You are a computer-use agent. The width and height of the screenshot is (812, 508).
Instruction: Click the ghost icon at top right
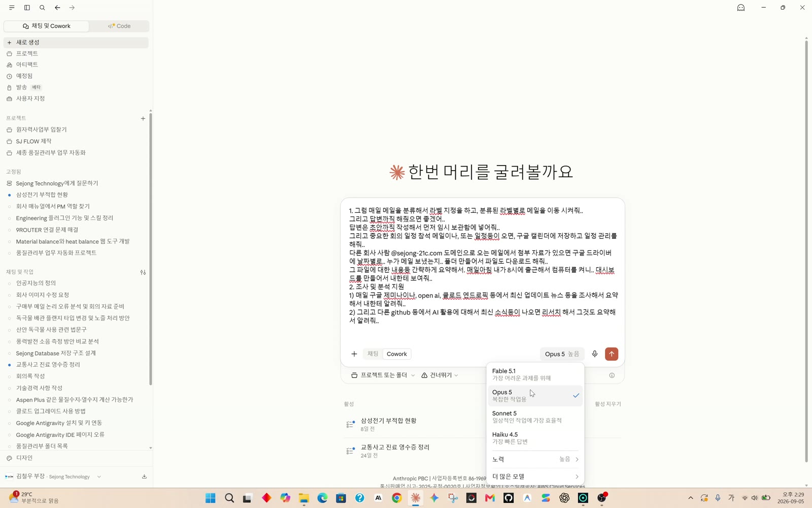tap(741, 8)
